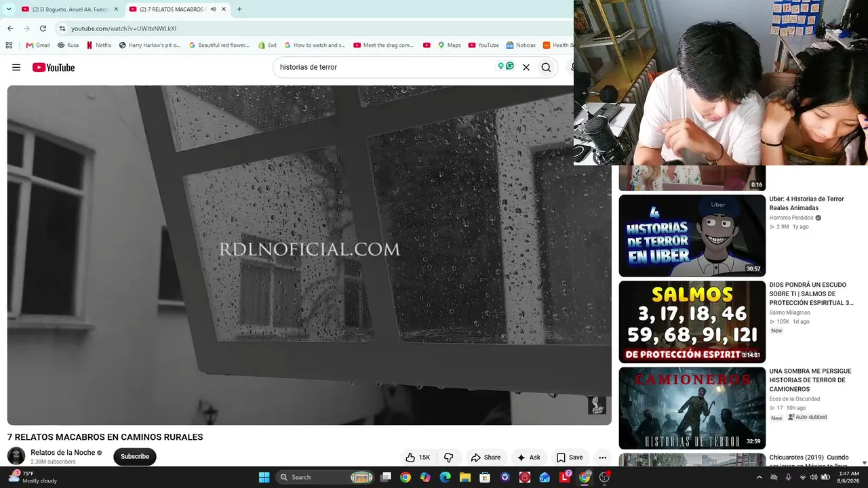Subscribe to Relatos de la Noche

coord(135,456)
